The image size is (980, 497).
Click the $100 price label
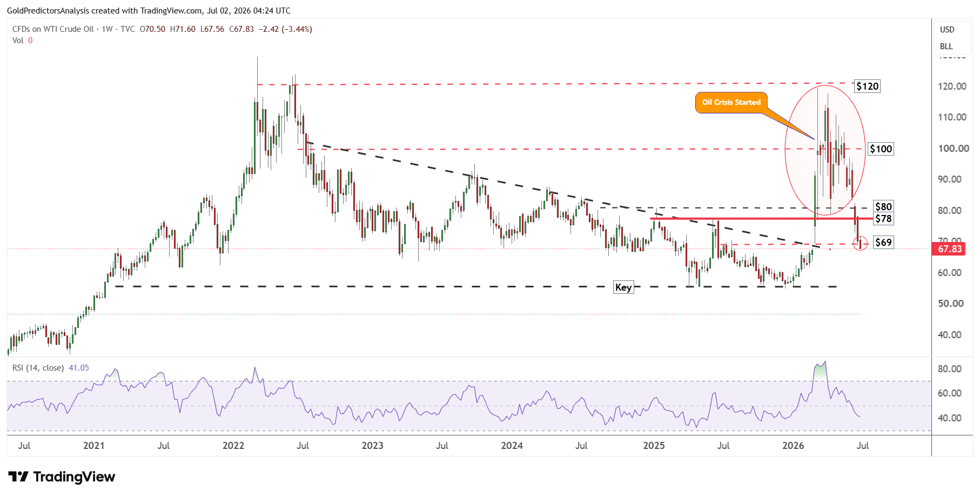point(881,149)
